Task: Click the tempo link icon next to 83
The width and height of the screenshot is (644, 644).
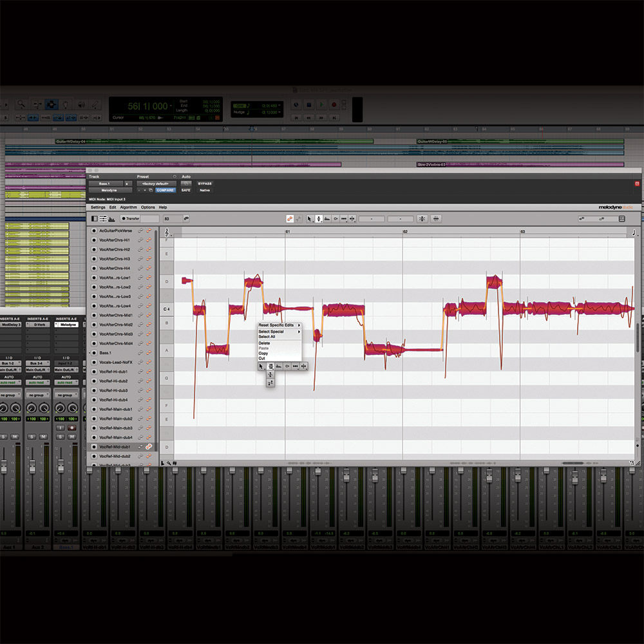Action: tap(186, 218)
